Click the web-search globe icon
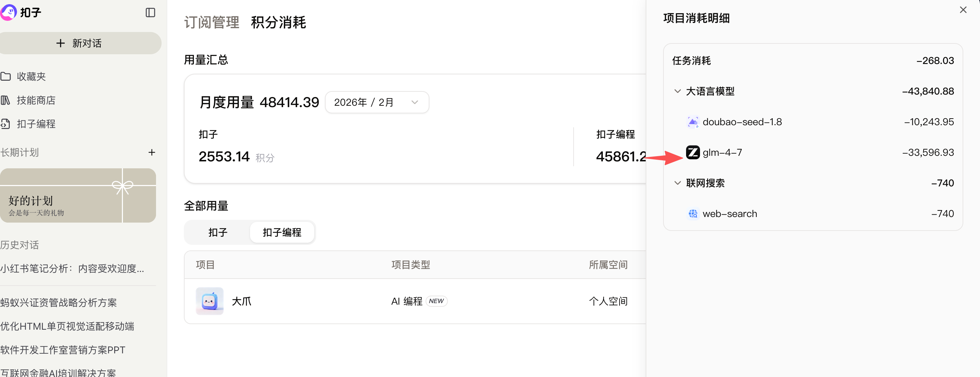This screenshot has width=980, height=377. pyautogui.click(x=692, y=214)
